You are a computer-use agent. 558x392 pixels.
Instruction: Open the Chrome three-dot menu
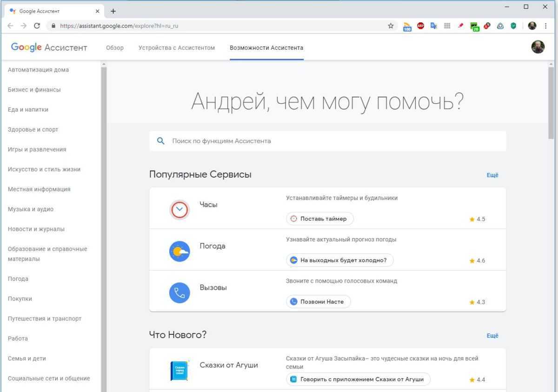546,26
